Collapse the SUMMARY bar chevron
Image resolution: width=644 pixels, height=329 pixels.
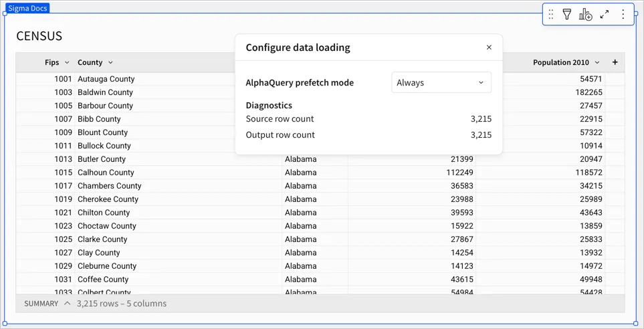[x=68, y=304]
